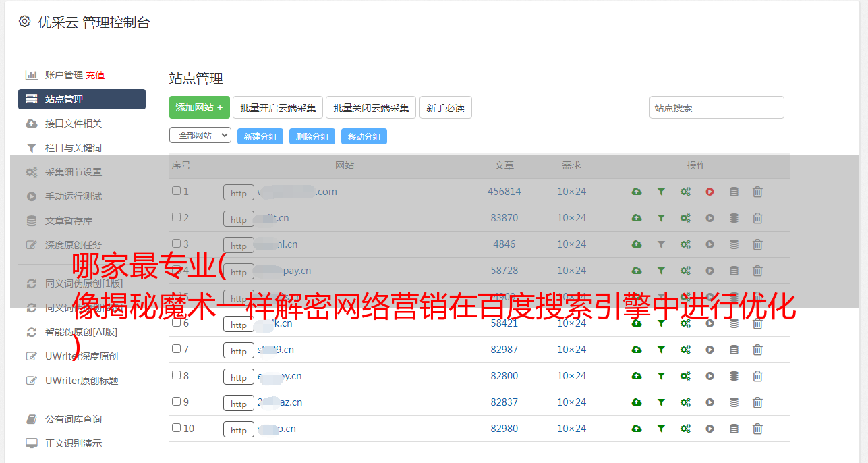Click the http button in row 8
The width and height of the screenshot is (868, 463).
click(239, 377)
